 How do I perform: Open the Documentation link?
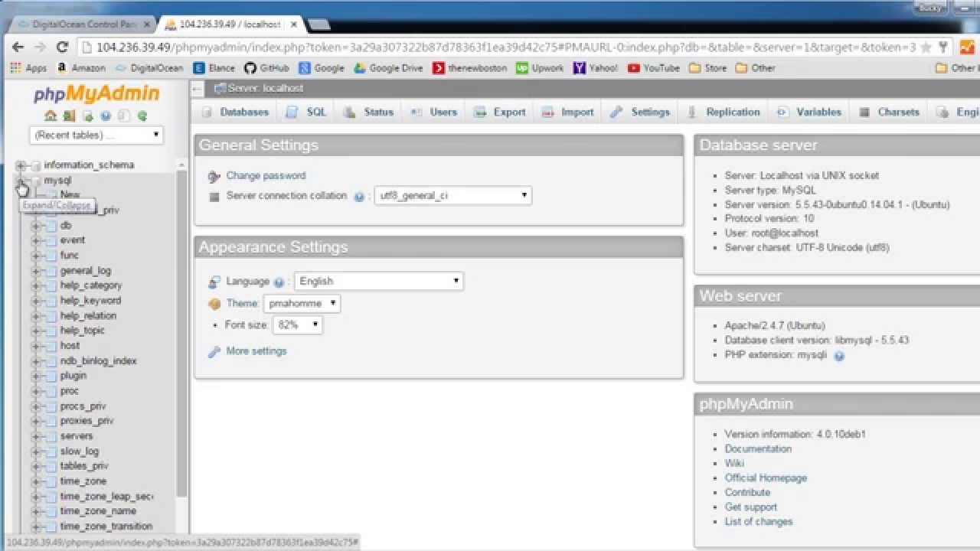click(x=758, y=449)
